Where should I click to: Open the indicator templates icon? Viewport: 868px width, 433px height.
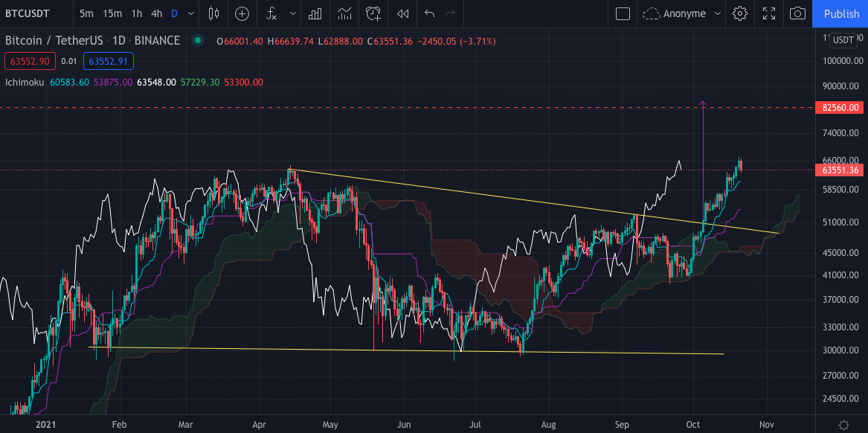[x=315, y=13]
